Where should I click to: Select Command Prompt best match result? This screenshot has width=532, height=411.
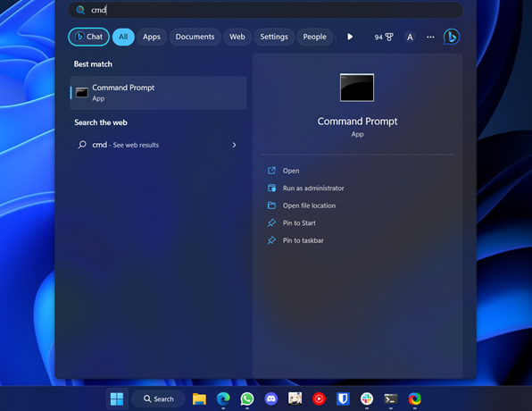click(x=159, y=93)
